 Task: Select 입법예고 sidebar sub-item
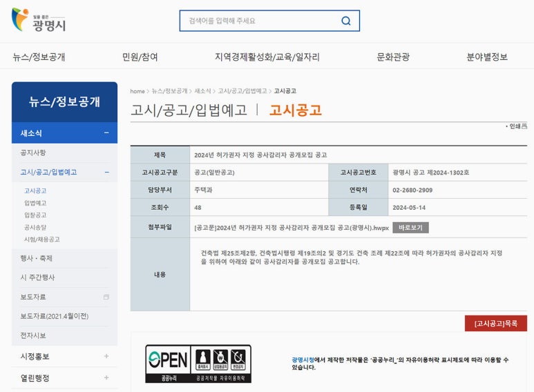(35, 203)
